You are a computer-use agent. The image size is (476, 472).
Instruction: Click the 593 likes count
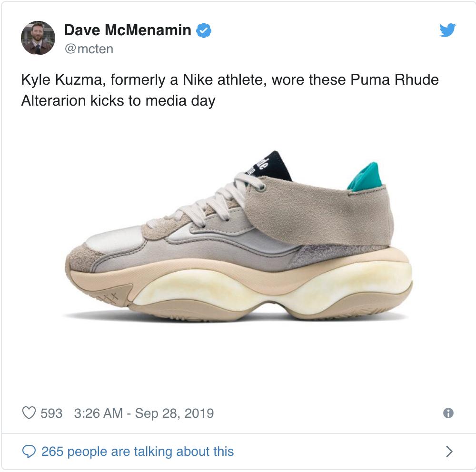[x=51, y=413]
